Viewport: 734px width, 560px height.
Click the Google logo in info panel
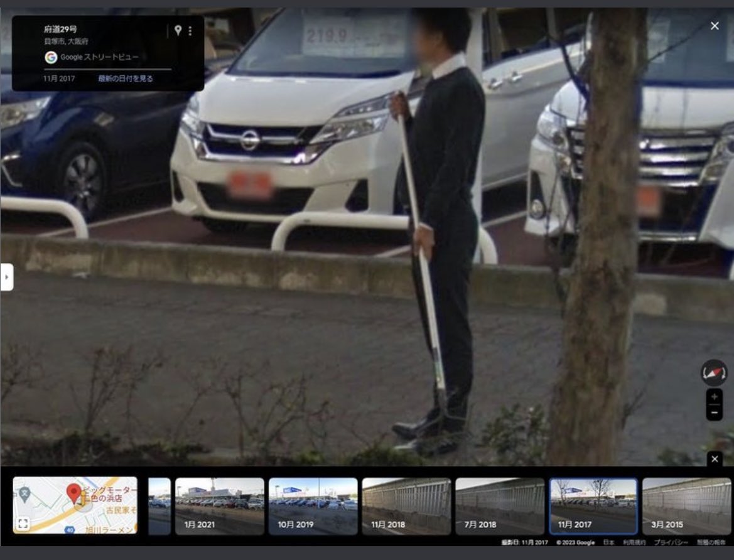tap(51, 57)
